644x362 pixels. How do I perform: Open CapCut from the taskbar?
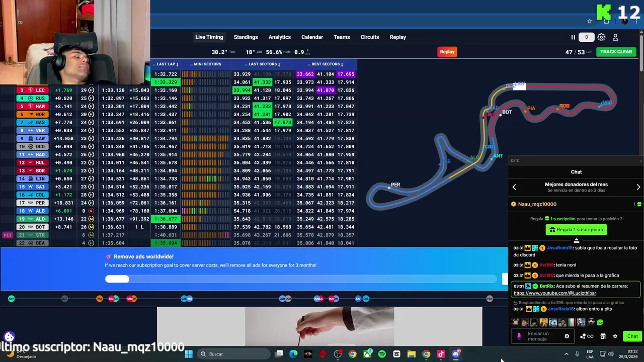pyautogui.click(x=396, y=354)
